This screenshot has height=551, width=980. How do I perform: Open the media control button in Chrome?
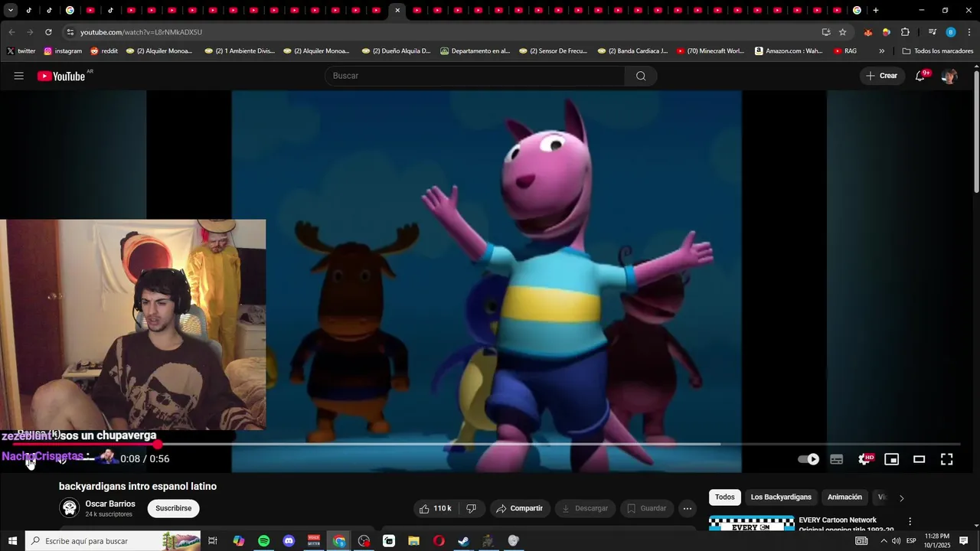(932, 32)
